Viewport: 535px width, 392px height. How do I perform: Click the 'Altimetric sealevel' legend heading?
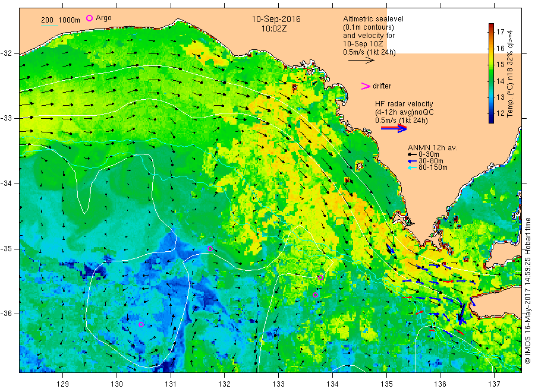pyautogui.click(x=373, y=19)
